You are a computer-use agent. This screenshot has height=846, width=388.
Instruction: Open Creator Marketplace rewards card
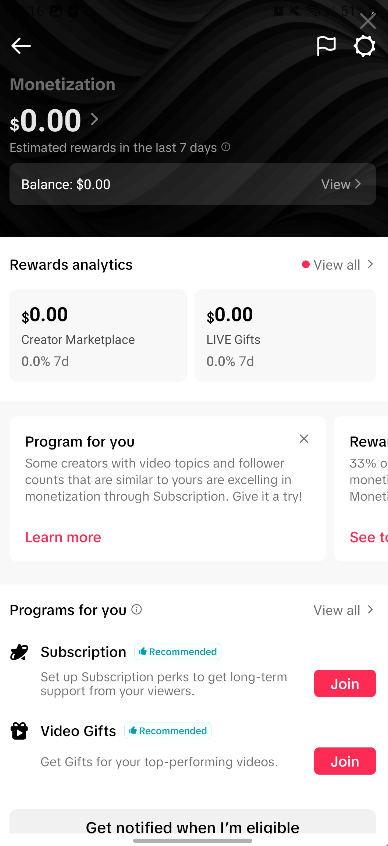pos(98,336)
